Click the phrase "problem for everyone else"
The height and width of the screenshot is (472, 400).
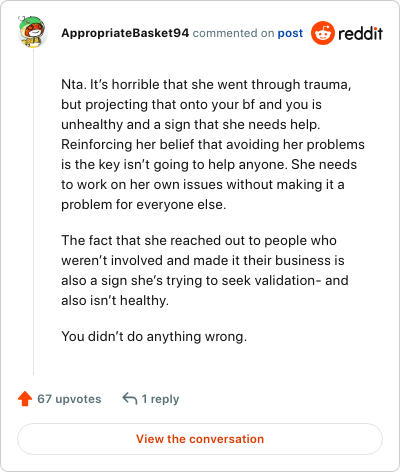click(142, 204)
